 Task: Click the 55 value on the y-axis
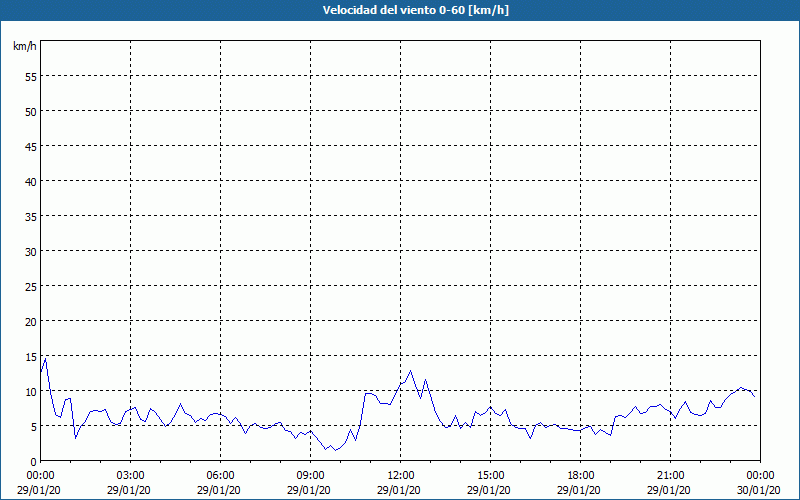coord(31,76)
